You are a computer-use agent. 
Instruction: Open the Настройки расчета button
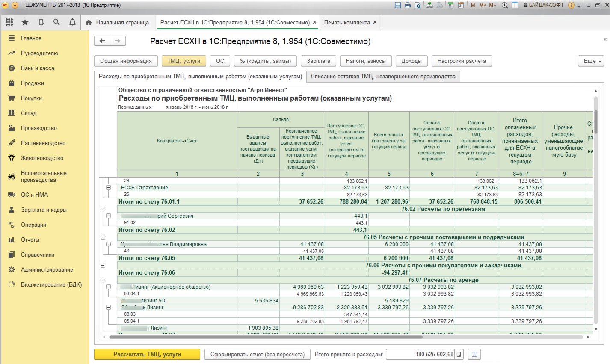click(x=462, y=61)
